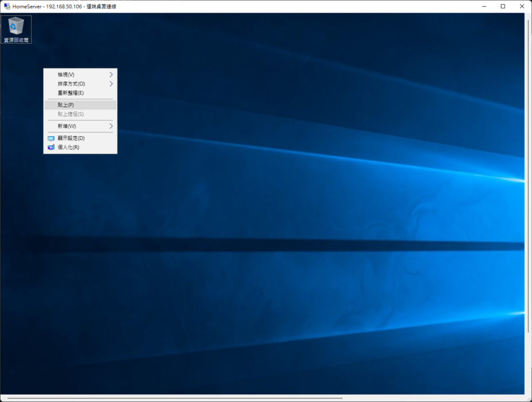Screen dimensions: 532x402
Task: Click the greyed 貼上捷徑(S) entry
Action: 80,114
